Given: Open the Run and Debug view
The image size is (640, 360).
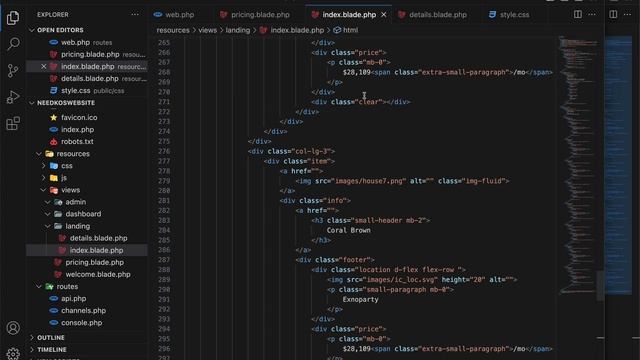Looking at the screenshot, I should 13,97.
